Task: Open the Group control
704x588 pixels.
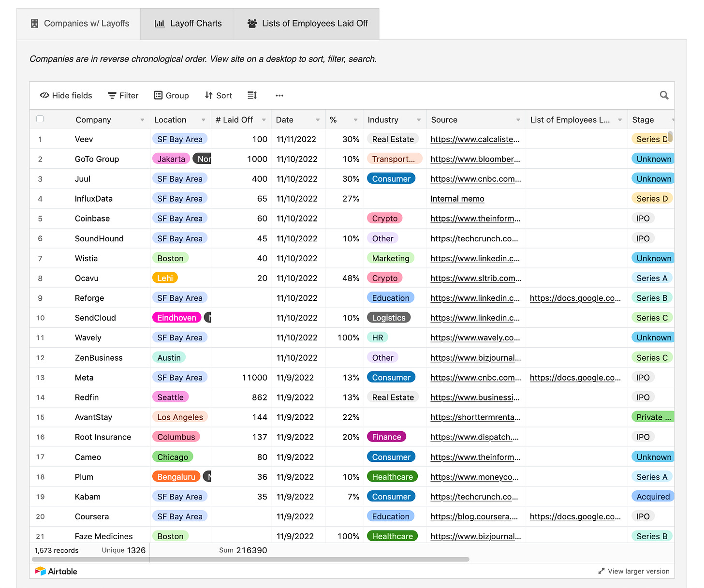Action: coord(171,95)
